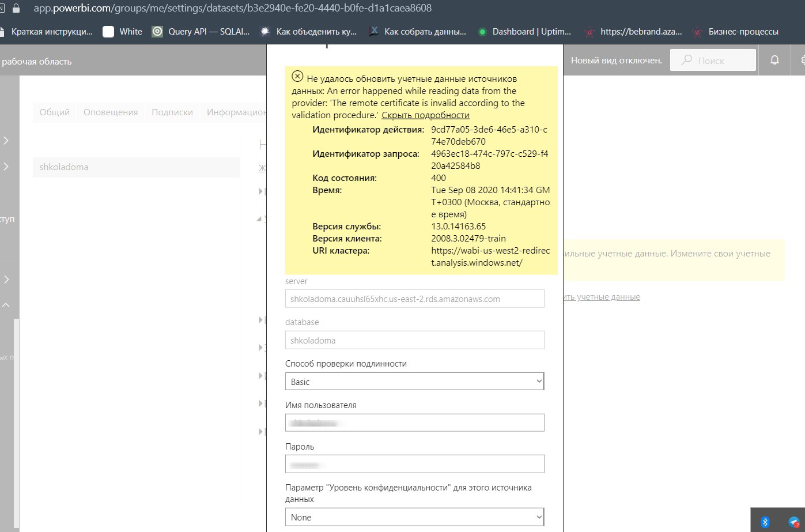Viewport: 805px width, 532px height.
Task: Switch to the Подписки tab
Action: tap(172, 112)
